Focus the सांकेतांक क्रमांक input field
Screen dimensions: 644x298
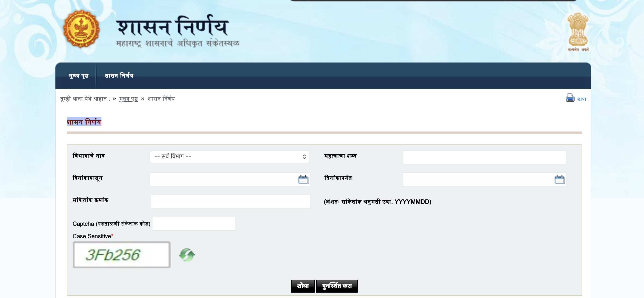[x=230, y=202]
